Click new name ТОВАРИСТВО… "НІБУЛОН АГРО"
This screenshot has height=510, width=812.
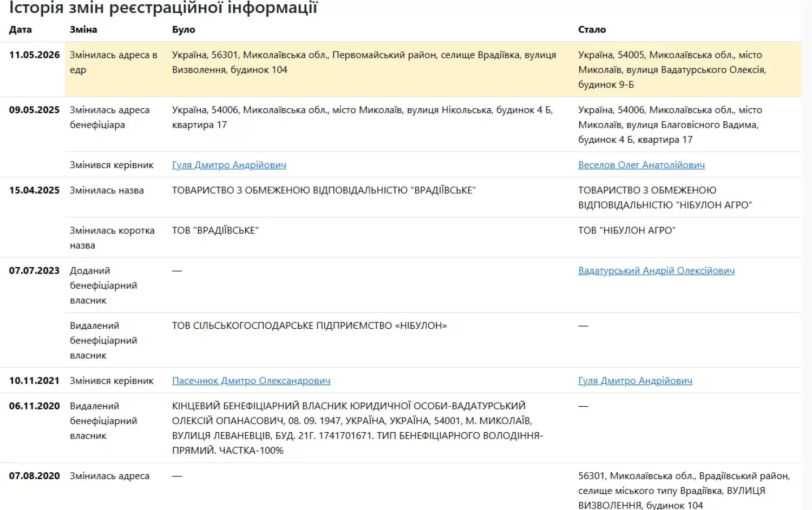(665, 198)
